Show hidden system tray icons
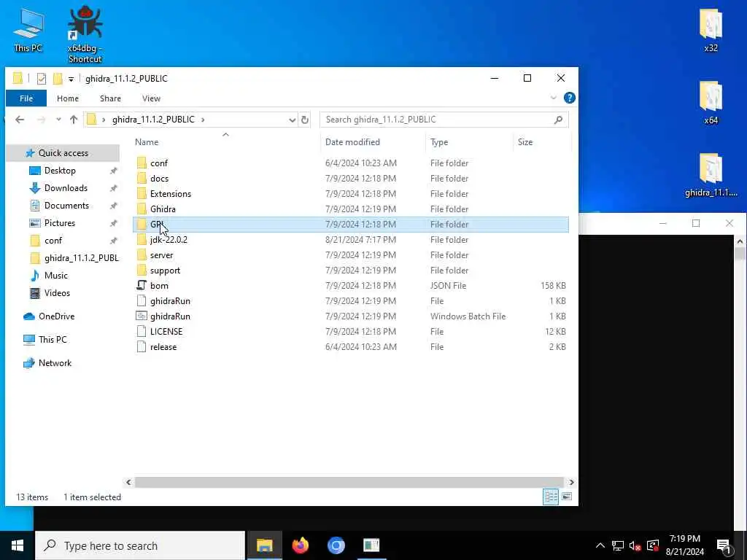The image size is (747, 560). coord(600,545)
